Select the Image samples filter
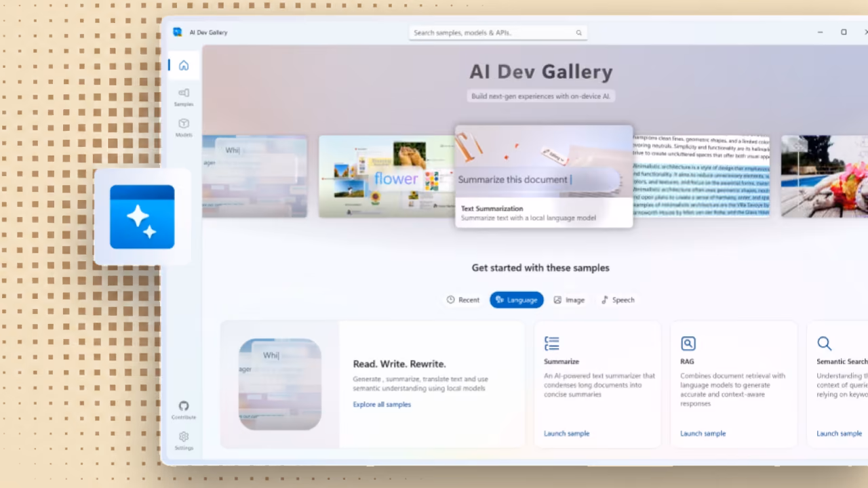 [569, 300]
